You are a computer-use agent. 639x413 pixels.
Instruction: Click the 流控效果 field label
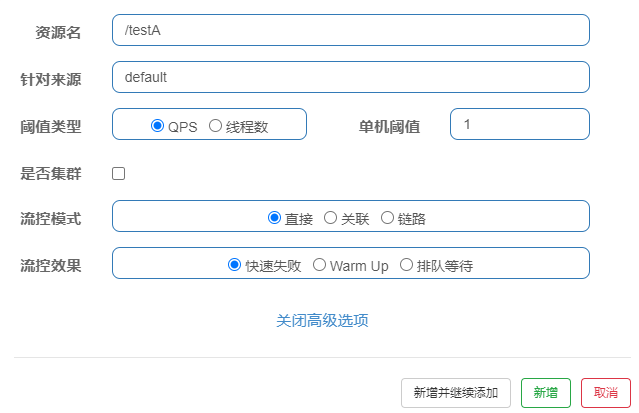pos(51,265)
